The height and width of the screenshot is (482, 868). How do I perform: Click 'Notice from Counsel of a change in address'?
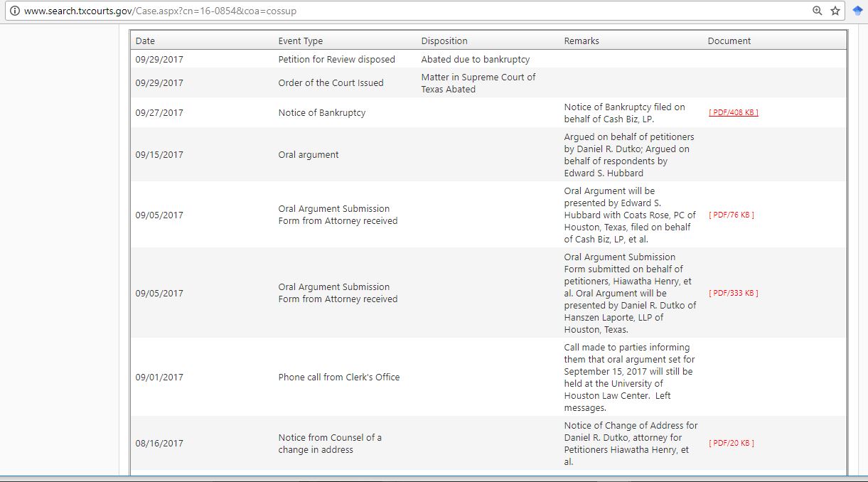point(330,444)
